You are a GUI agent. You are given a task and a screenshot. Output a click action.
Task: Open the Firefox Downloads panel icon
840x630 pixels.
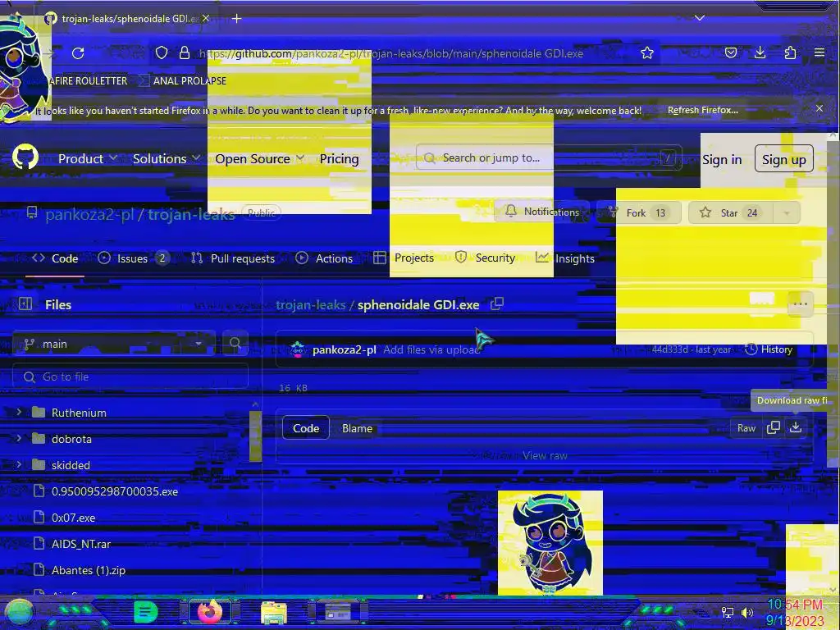pyautogui.click(x=760, y=52)
